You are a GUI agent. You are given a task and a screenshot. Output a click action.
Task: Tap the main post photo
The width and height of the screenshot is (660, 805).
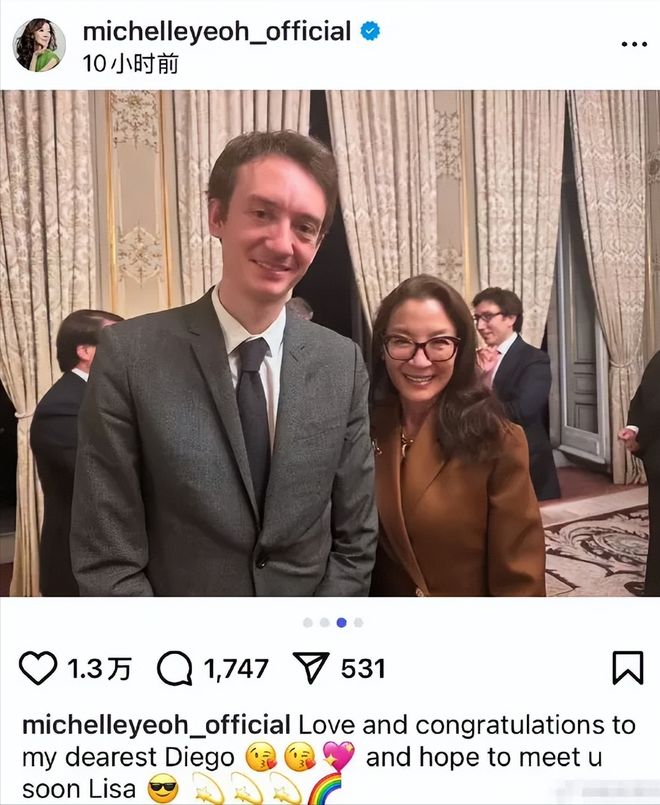pos(330,343)
